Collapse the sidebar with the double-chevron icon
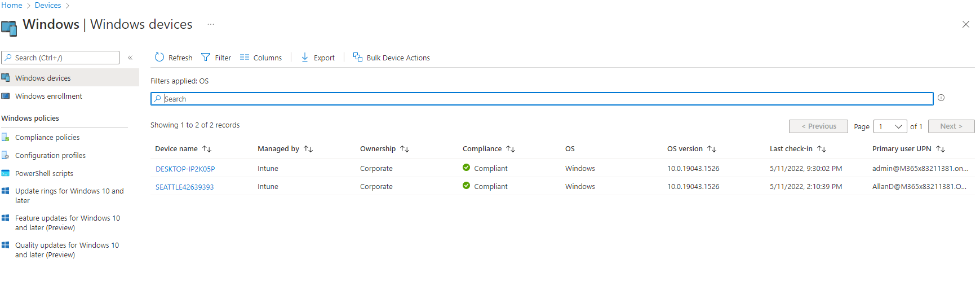 click(130, 58)
